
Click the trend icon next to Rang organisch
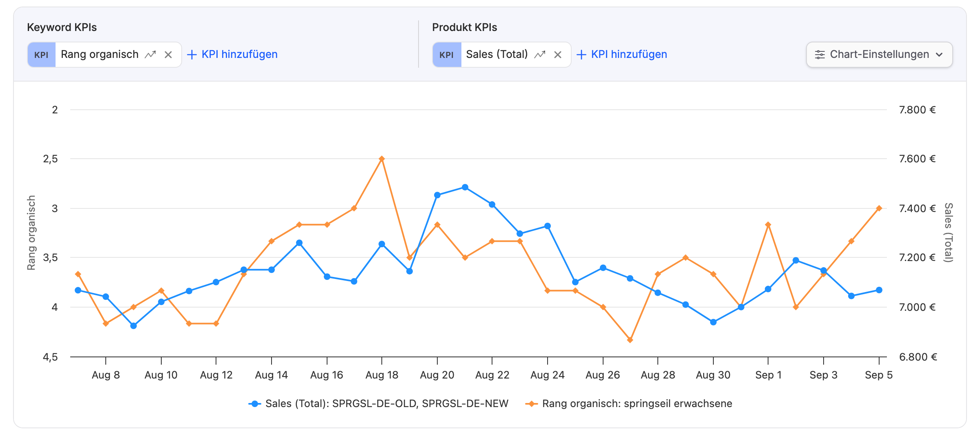[150, 54]
